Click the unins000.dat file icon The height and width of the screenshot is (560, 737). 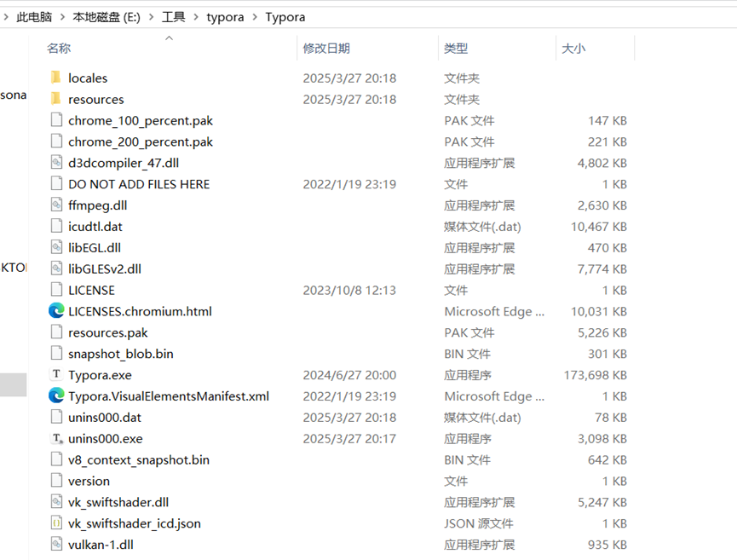tap(56, 417)
